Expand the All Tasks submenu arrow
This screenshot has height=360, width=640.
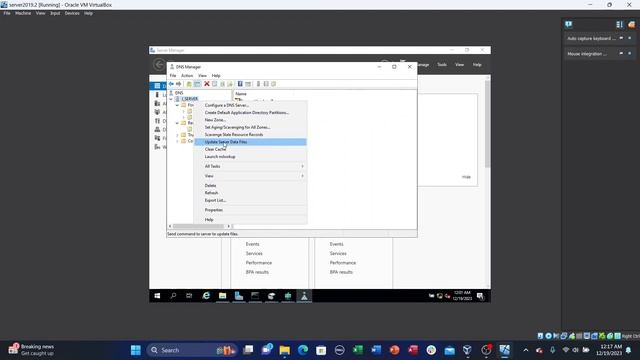[302, 166]
